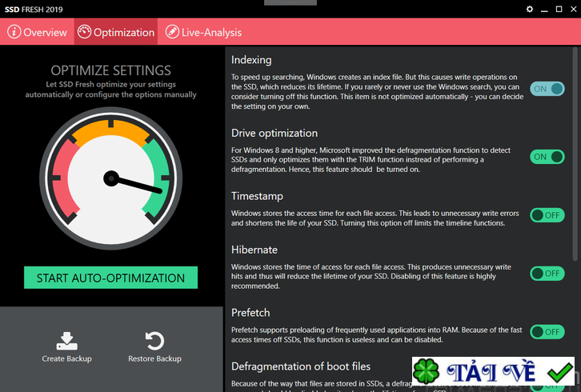Click the Create Backup download icon

click(66, 341)
